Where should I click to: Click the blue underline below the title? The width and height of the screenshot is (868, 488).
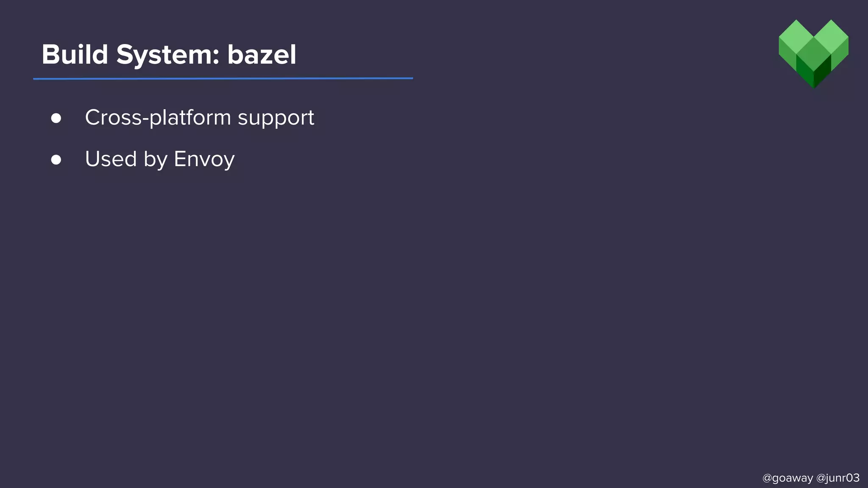pos(223,78)
